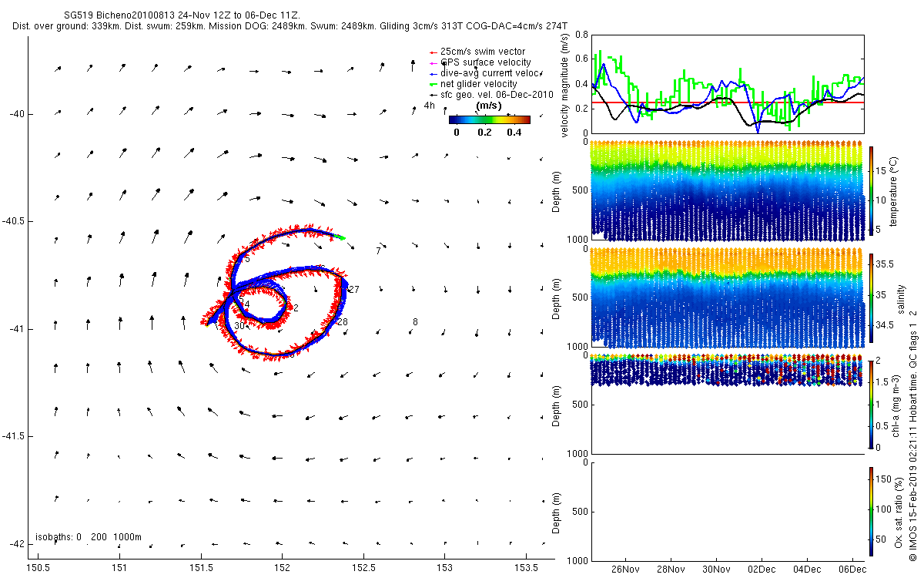
Task: Click the chl-a depth-section plot
Action: (727, 404)
